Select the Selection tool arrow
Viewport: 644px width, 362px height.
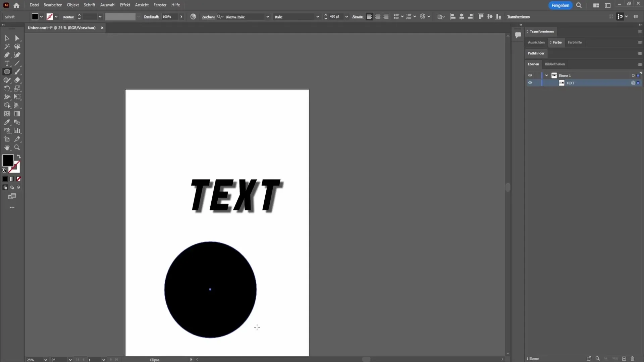pos(7,38)
